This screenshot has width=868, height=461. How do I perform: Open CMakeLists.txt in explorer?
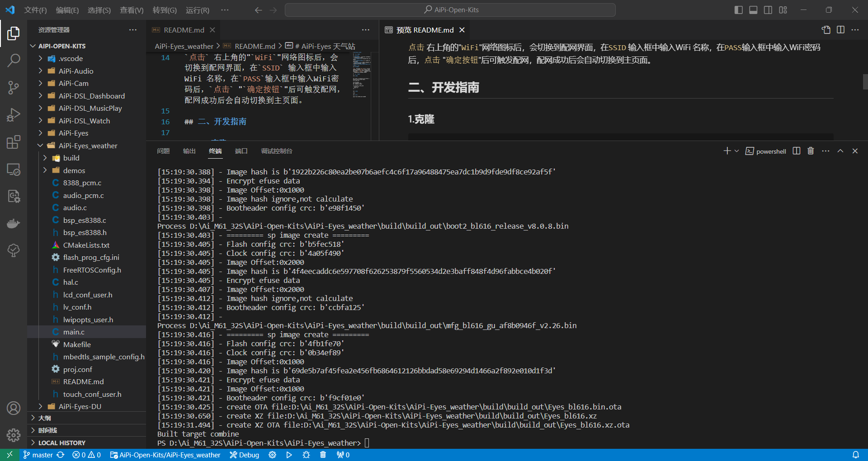point(87,245)
